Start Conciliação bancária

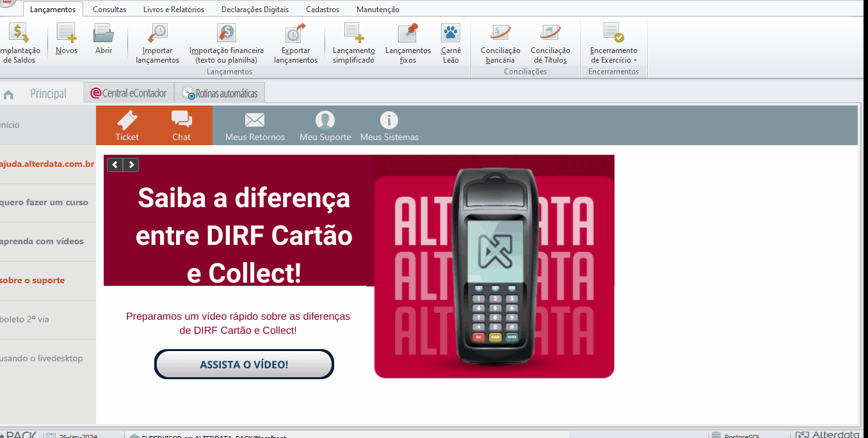coord(500,43)
